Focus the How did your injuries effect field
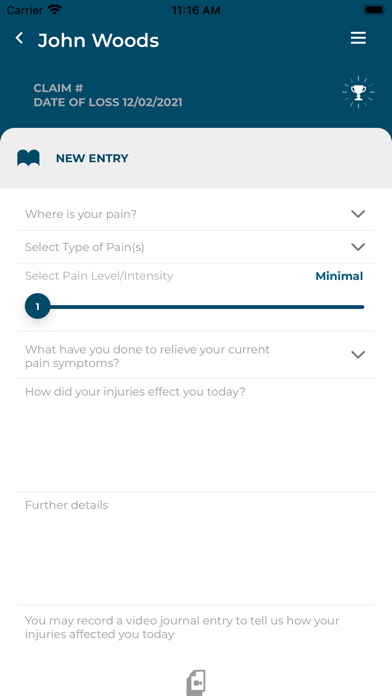This screenshot has height=696, width=392. [x=196, y=435]
